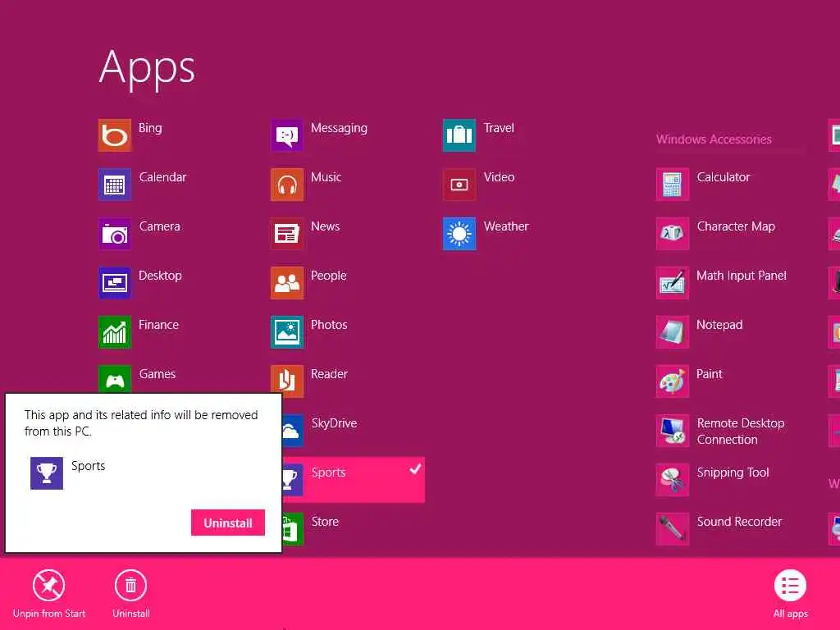Open the Bing app icon

pyautogui.click(x=115, y=135)
